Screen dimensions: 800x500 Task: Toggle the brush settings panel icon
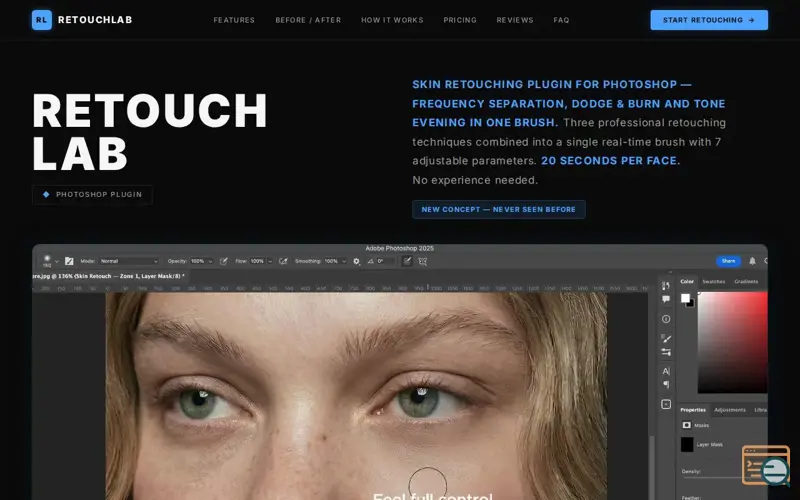(x=69, y=261)
